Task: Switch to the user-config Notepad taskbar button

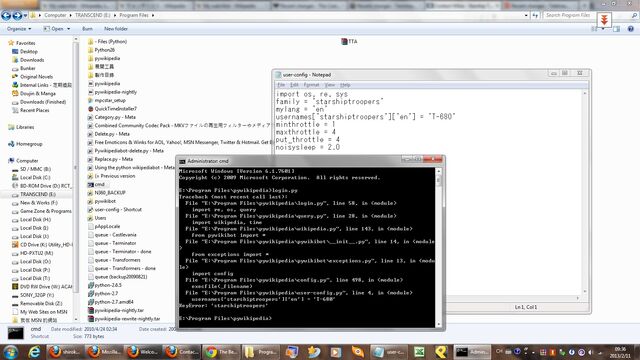Action: (389, 352)
